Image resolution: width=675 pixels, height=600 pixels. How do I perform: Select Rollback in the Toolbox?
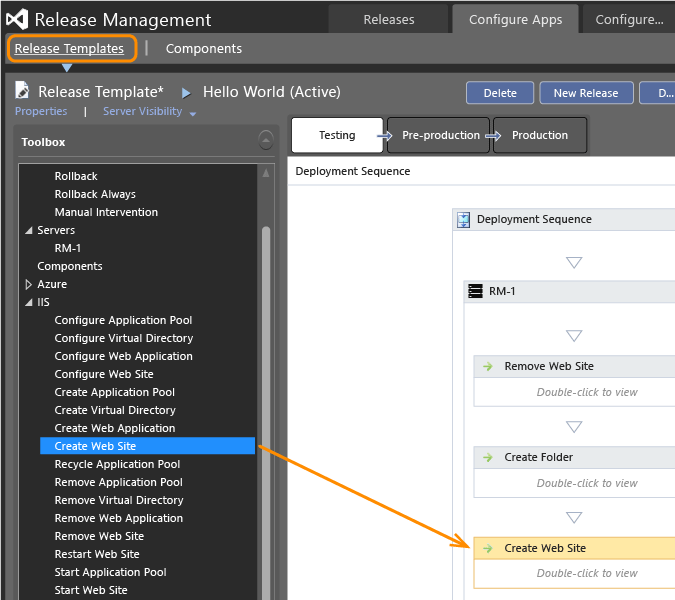76,176
